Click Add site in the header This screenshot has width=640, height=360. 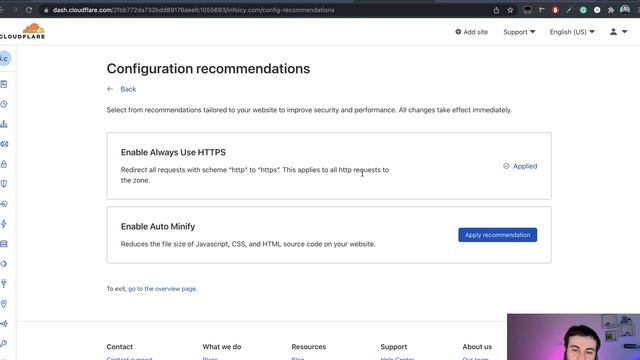tap(471, 32)
